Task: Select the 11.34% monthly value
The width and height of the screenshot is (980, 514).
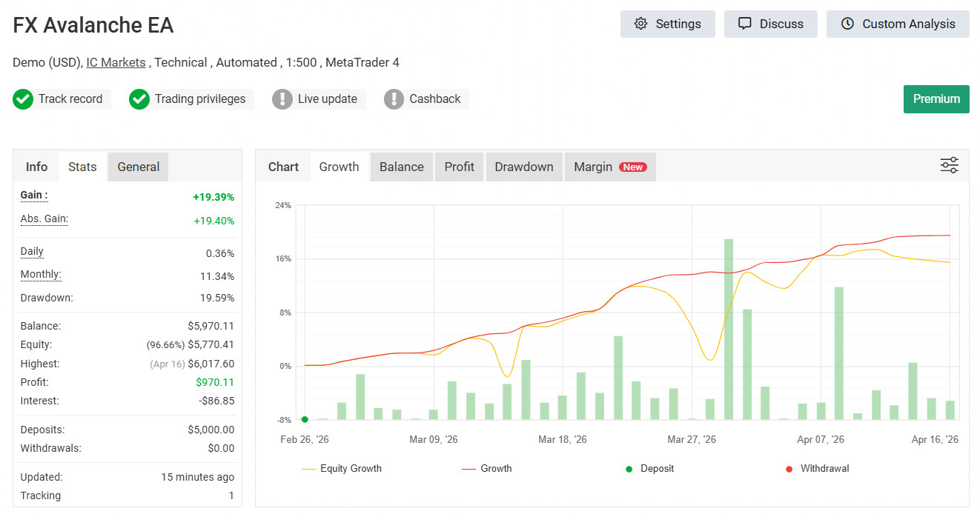Action: pos(218,276)
